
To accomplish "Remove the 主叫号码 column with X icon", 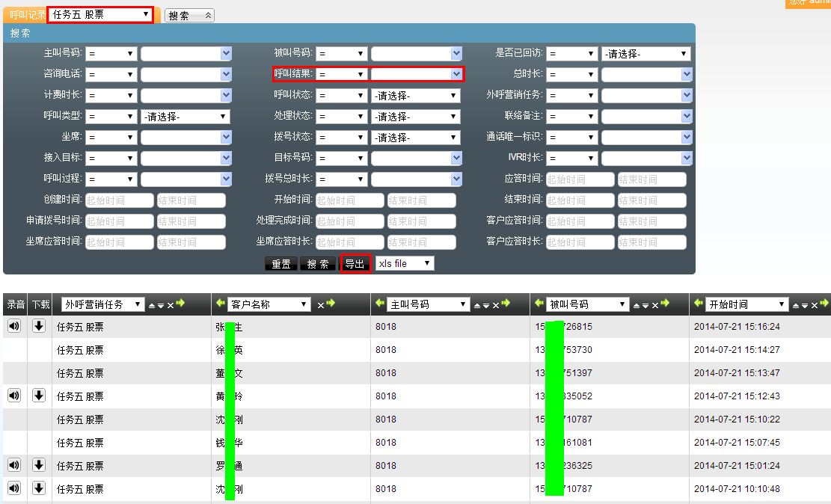I will [495, 305].
